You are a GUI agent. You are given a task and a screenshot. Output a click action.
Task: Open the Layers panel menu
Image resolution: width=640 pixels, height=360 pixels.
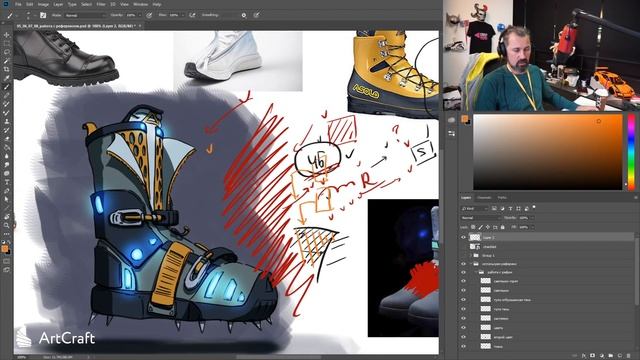click(636, 198)
